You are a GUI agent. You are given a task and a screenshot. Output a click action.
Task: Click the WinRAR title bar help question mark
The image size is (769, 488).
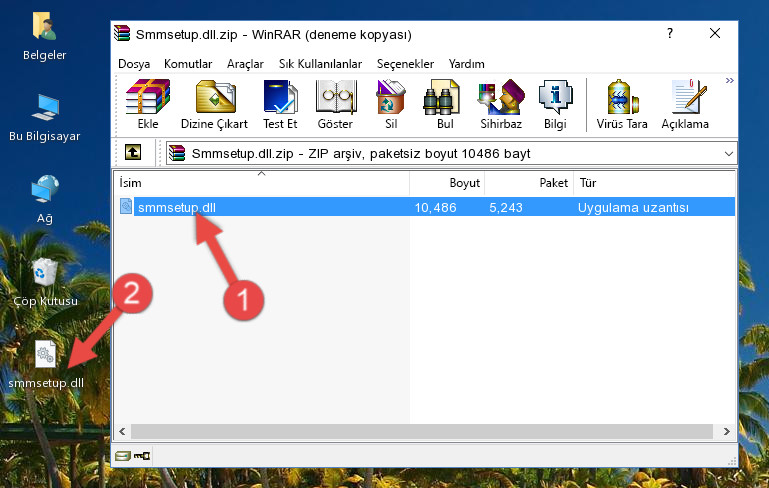(670, 33)
